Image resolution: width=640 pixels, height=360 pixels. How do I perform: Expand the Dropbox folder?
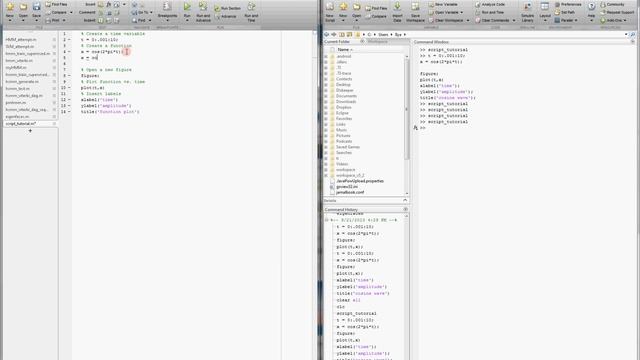326,107
